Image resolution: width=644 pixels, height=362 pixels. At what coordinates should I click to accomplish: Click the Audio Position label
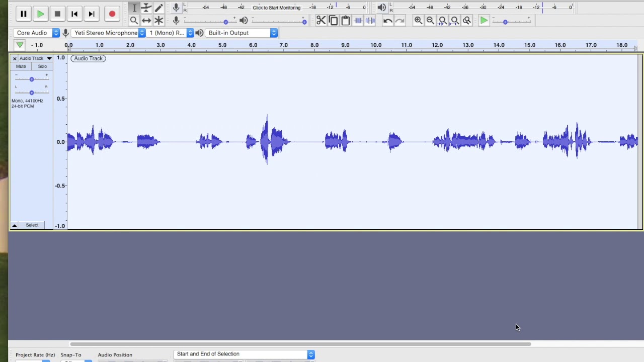point(115,355)
